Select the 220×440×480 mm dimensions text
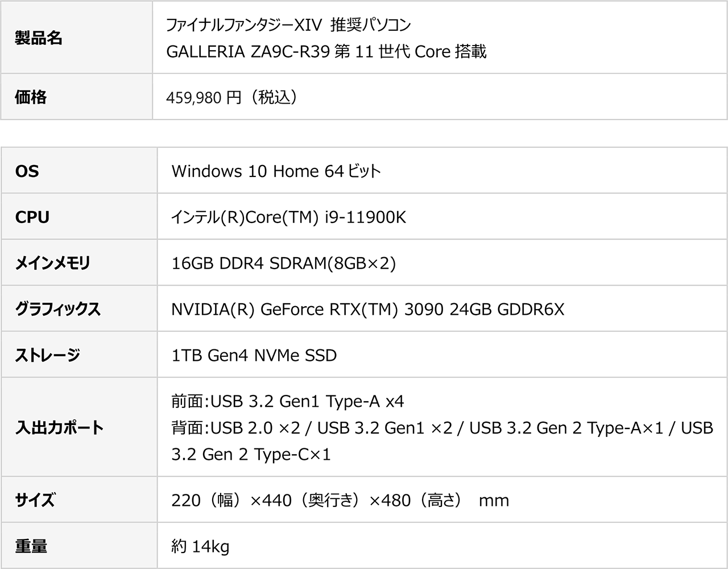The width and height of the screenshot is (728, 569). click(x=340, y=500)
